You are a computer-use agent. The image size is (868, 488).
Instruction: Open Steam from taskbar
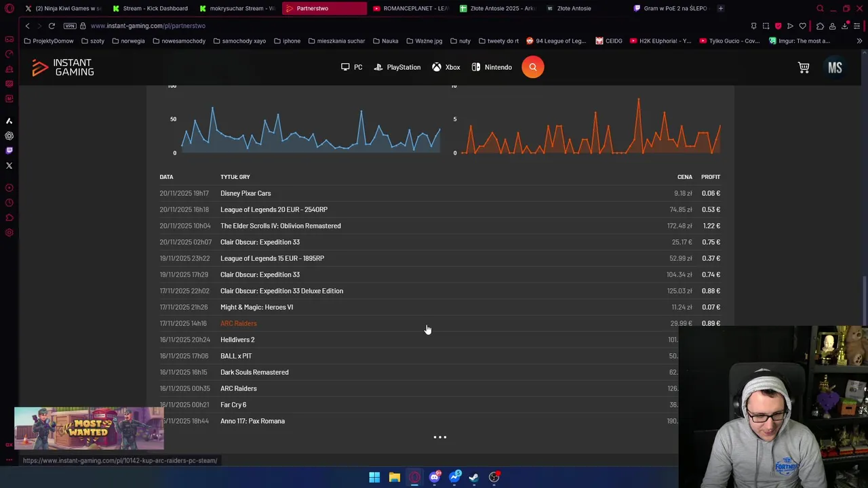pos(474,477)
